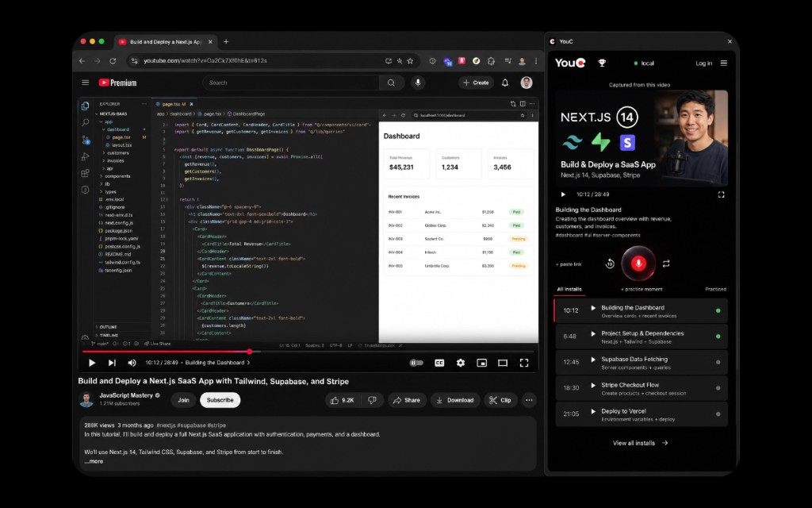Image resolution: width=812 pixels, height=508 pixels.
Task: Download the video
Action: pos(455,400)
